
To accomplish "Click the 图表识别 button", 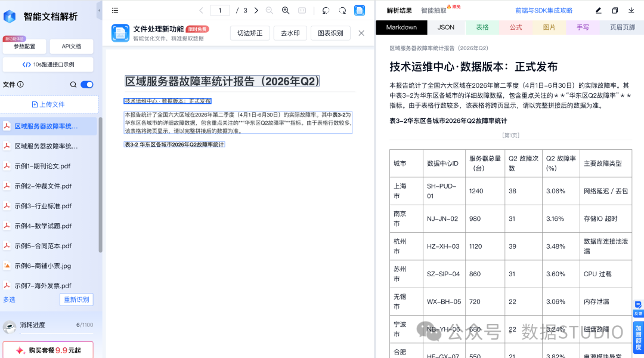I will (330, 33).
